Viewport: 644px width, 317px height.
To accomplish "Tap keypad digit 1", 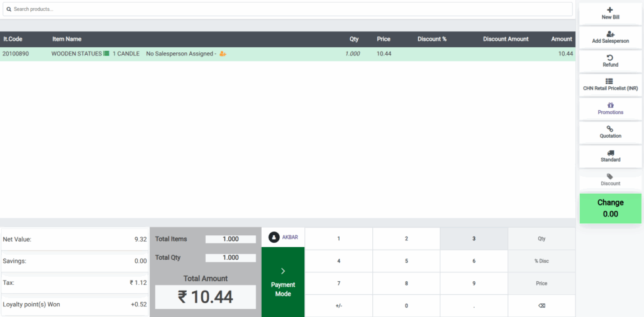I will (338, 238).
